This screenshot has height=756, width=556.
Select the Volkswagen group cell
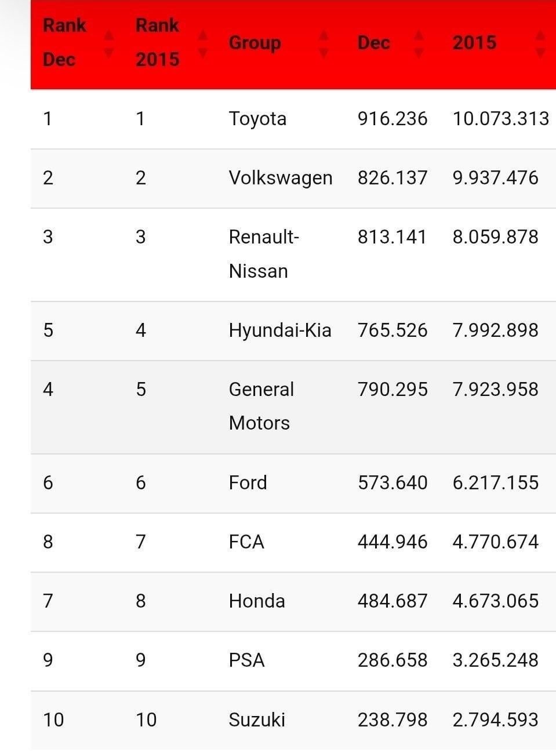click(x=281, y=178)
